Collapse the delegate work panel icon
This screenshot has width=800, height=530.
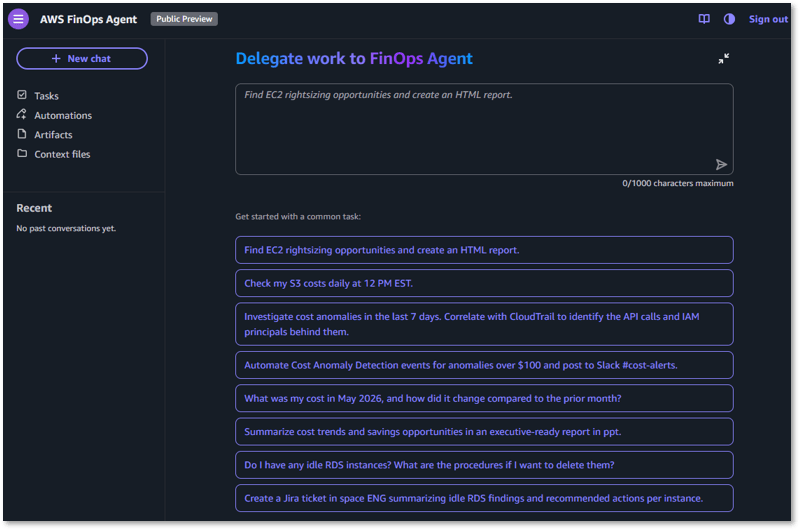723,59
